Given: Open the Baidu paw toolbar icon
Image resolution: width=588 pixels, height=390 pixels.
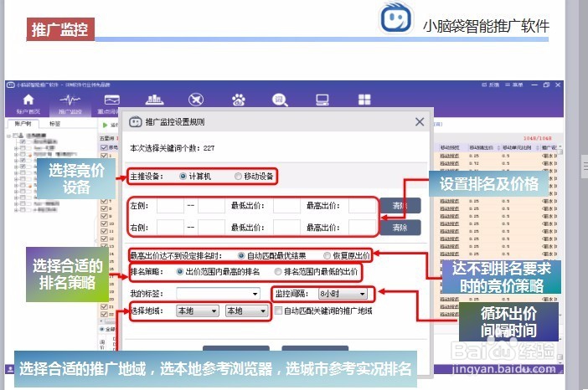Looking at the screenshot, I should (x=238, y=100).
